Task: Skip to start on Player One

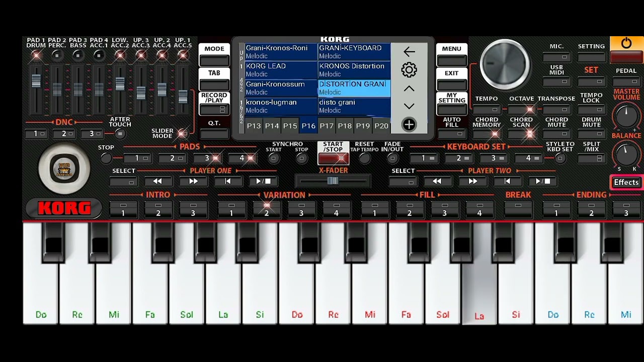Action: [228, 182]
